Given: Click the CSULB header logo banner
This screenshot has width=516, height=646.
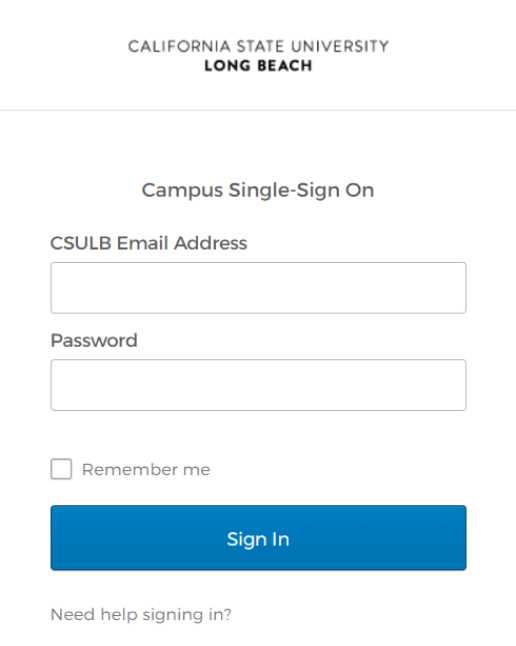Looking at the screenshot, I should point(258,56).
